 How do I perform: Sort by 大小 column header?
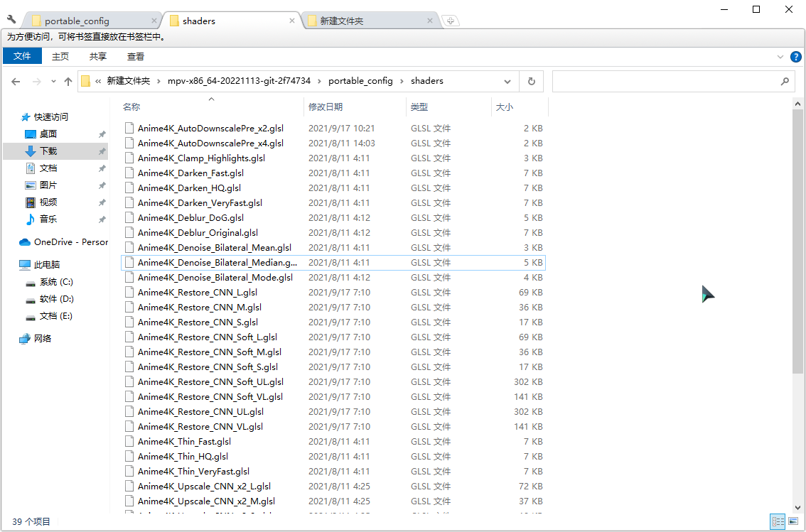tap(520, 107)
